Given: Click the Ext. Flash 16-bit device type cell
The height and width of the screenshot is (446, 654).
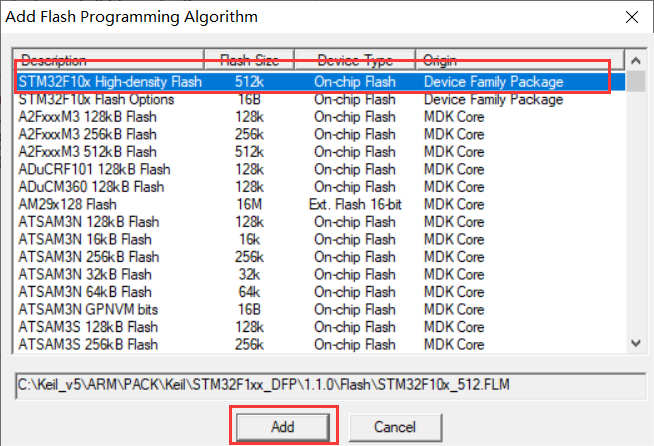Looking at the screenshot, I should coord(355,204).
